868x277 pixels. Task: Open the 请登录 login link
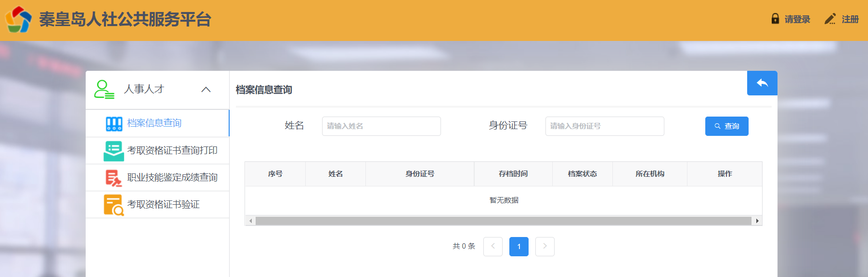tap(797, 19)
